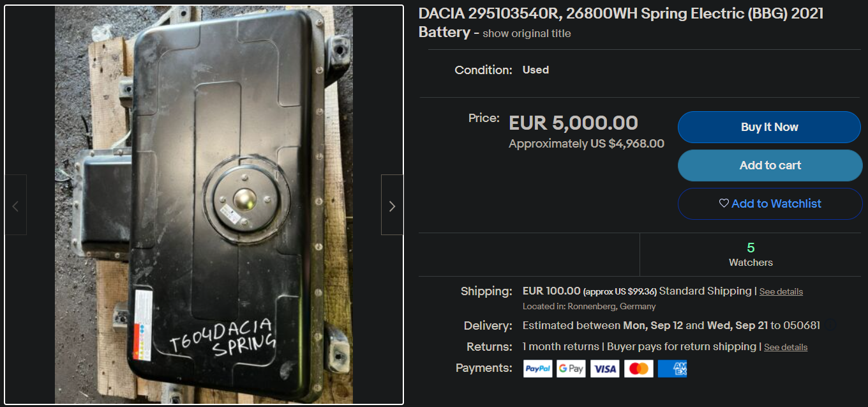Advance to the next product photo
The height and width of the screenshot is (407, 868).
click(392, 205)
